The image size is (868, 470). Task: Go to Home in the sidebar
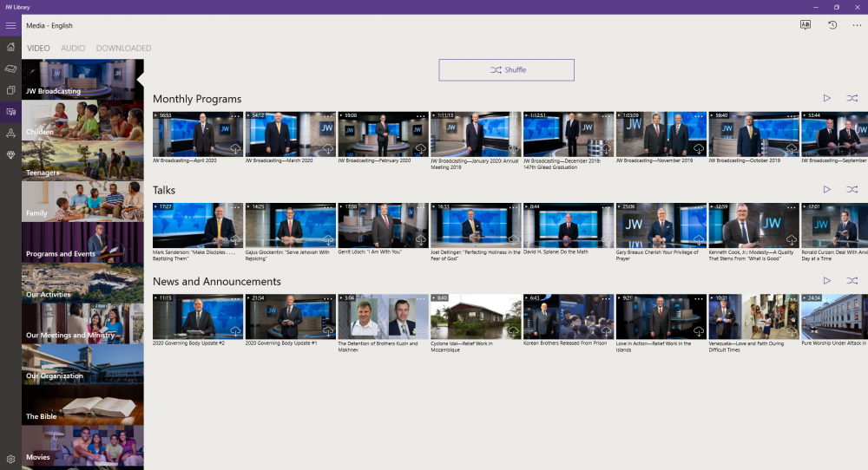(x=10, y=47)
